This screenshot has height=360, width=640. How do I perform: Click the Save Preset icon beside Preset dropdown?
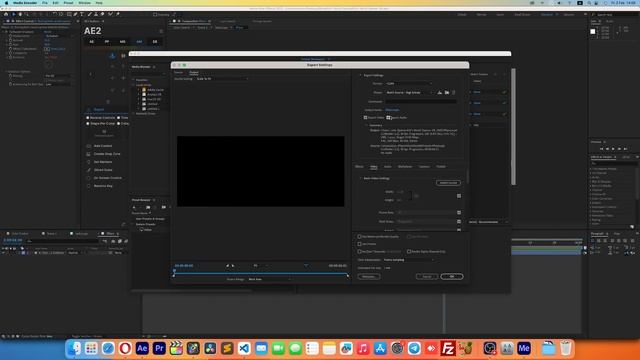[x=440, y=93]
